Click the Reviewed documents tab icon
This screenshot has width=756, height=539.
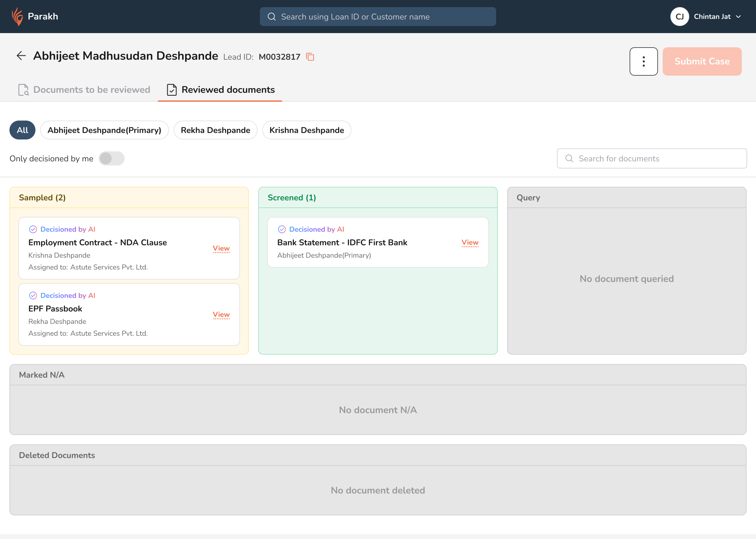tap(171, 90)
